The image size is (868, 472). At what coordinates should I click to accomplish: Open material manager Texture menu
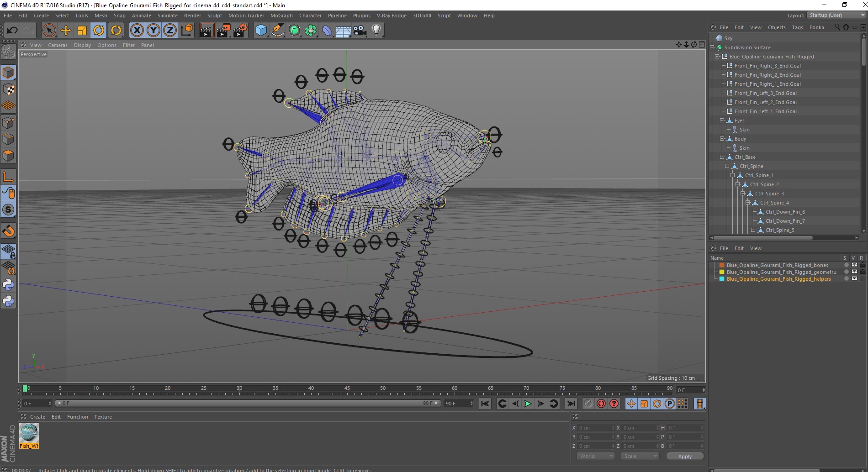(103, 417)
